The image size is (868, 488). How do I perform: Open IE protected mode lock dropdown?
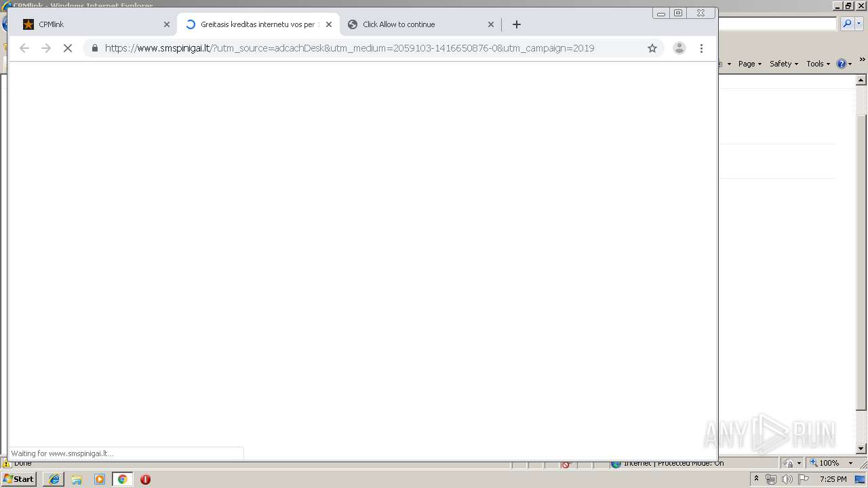(x=793, y=463)
